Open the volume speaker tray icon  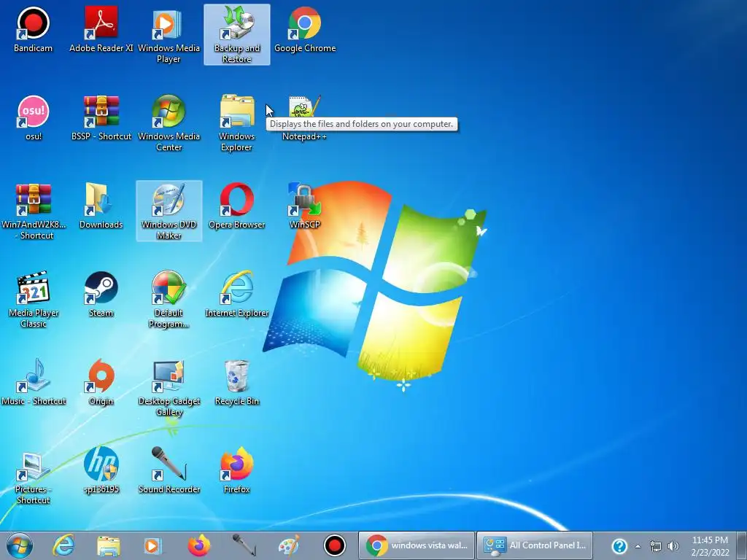tap(673, 546)
